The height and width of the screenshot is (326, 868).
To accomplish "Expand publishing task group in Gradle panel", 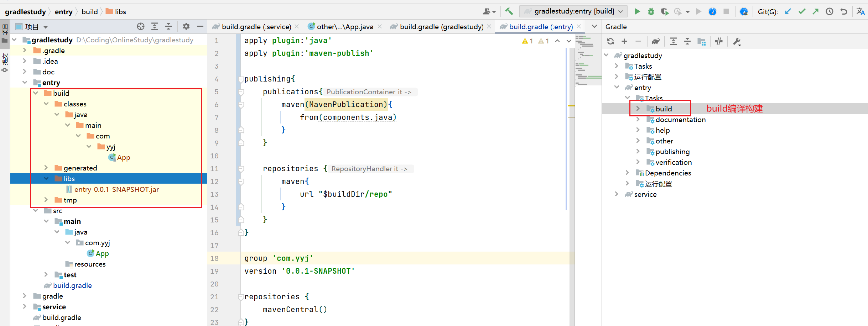I will pyautogui.click(x=638, y=151).
